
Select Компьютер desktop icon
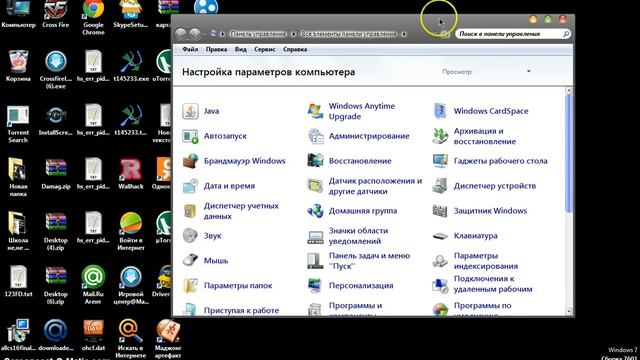pos(18,14)
